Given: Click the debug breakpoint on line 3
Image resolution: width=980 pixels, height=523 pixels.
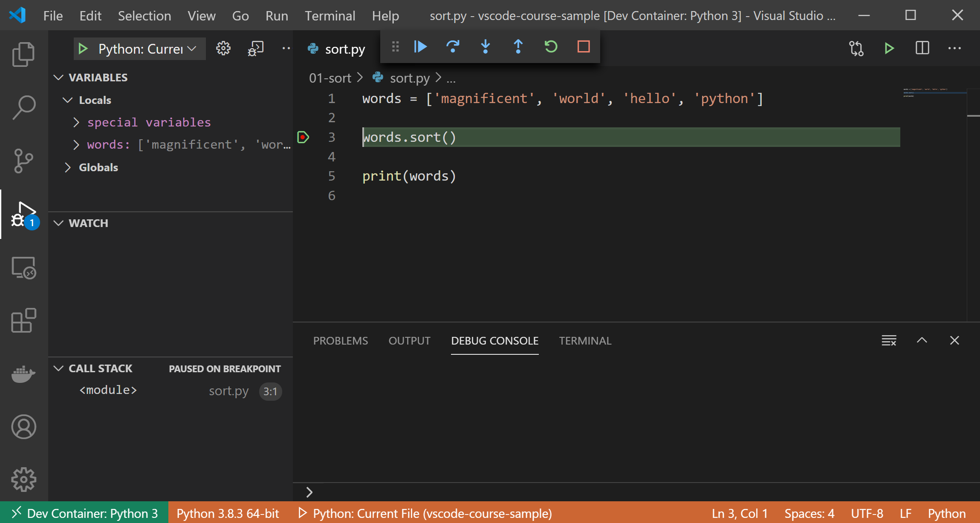Looking at the screenshot, I should [304, 137].
